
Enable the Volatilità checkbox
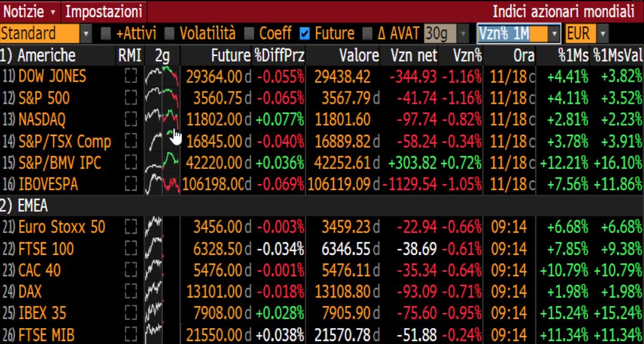pyautogui.click(x=170, y=34)
